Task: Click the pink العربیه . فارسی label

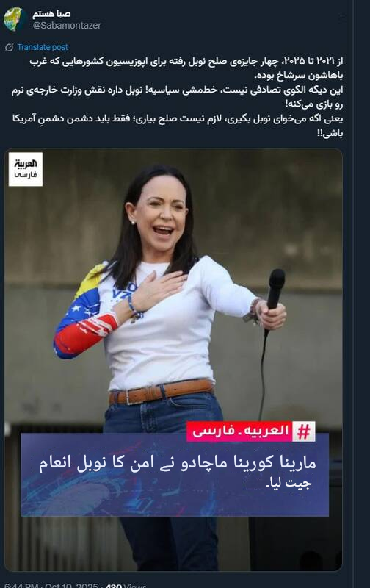Action: coord(239,431)
